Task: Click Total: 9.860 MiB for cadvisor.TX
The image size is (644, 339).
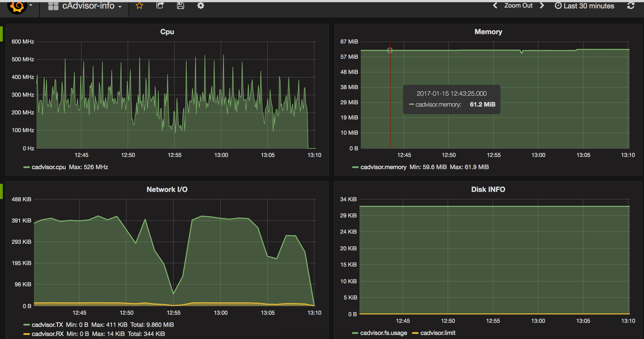Action: coord(152,325)
